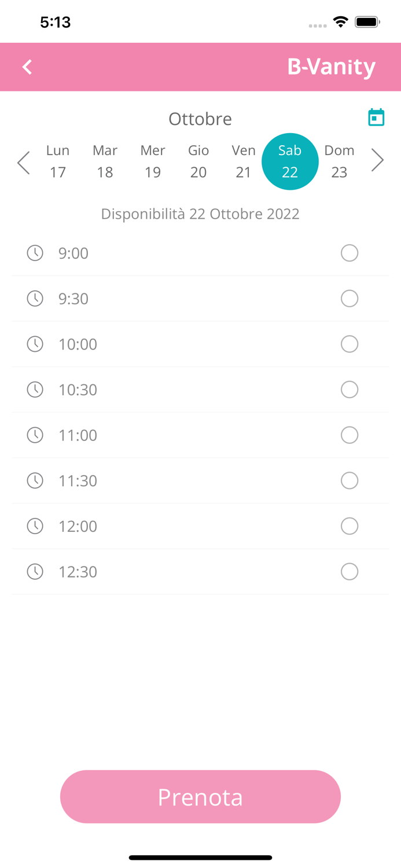The height and width of the screenshot is (868, 401).
Task: Choose Ven 21 date
Action: click(244, 161)
